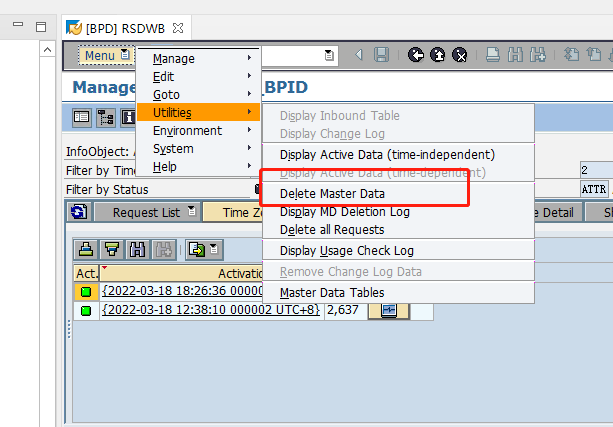Open request 2022-03-18 12:38:10 link

[211, 310]
